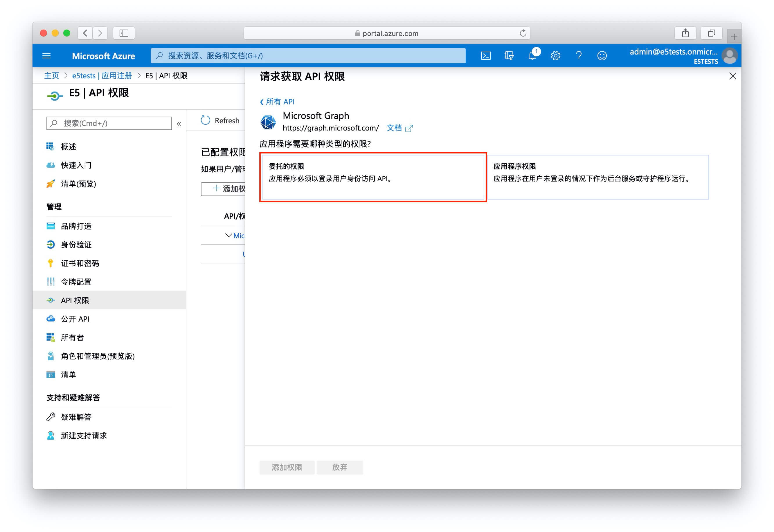
Task: Click the help question mark icon
Action: tap(579, 56)
